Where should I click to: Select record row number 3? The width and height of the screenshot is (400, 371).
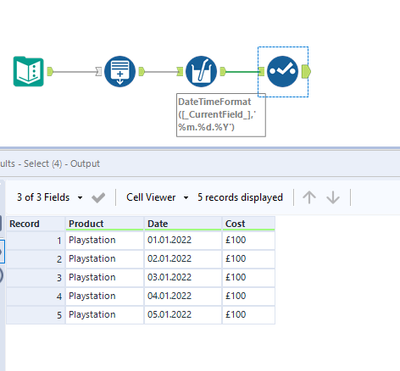(x=36, y=278)
